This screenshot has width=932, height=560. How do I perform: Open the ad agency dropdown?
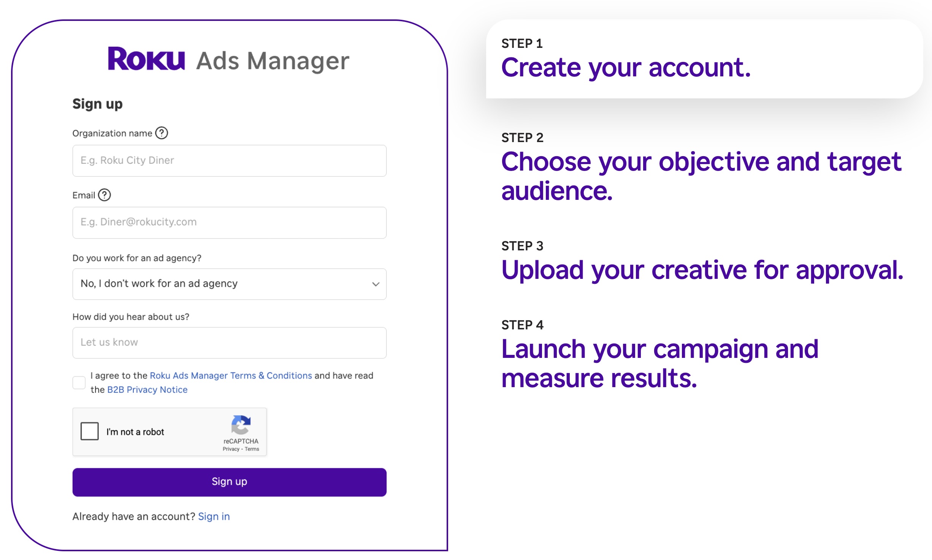click(229, 284)
